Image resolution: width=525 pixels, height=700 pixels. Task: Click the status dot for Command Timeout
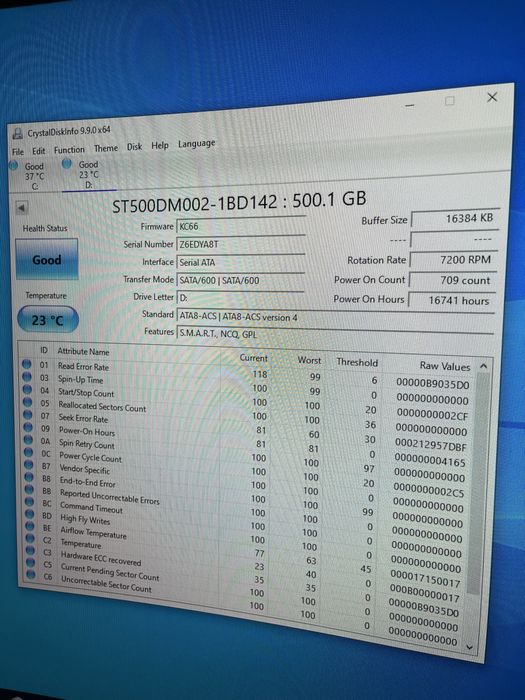pyautogui.click(x=29, y=501)
